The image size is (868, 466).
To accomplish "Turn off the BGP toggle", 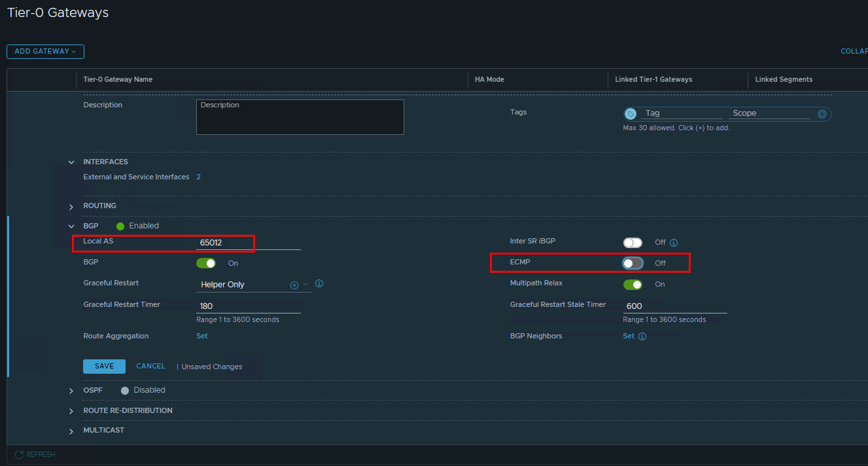I will point(206,263).
